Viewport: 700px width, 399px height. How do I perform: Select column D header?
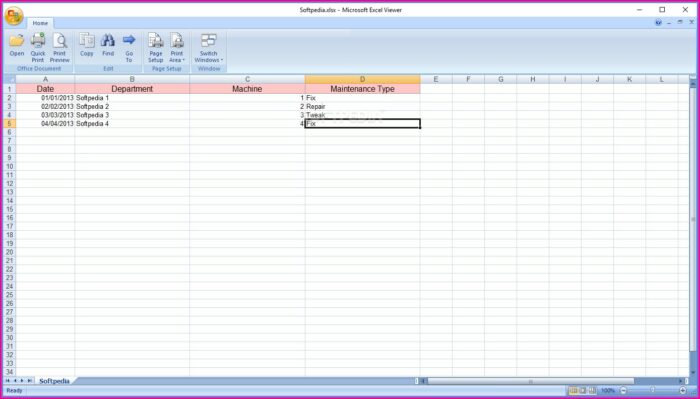tap(362, 79)
